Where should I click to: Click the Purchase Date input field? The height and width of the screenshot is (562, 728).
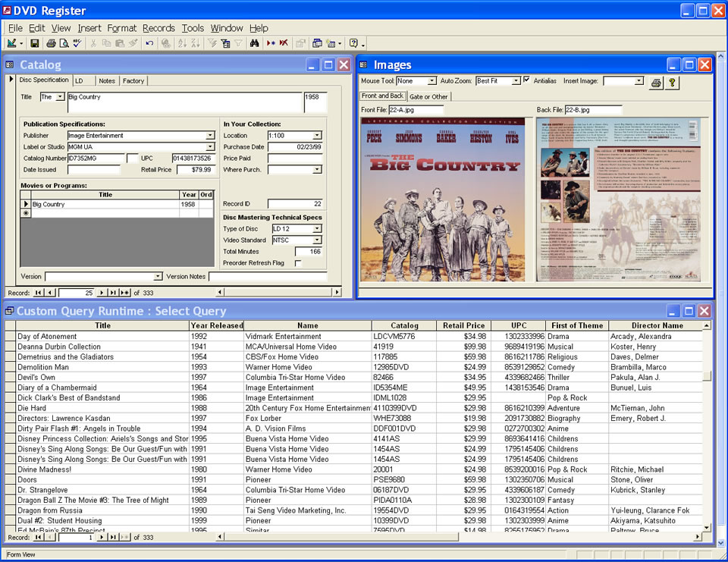click(x=295, y=147)
